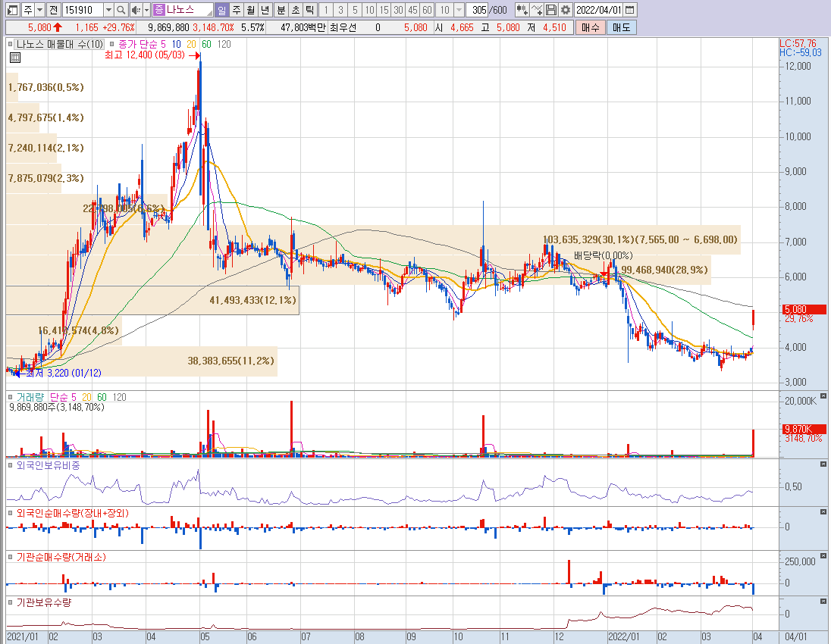Open the stock code search magnifier
Viewport: 831px width, 644px height.
click(121, 10)
